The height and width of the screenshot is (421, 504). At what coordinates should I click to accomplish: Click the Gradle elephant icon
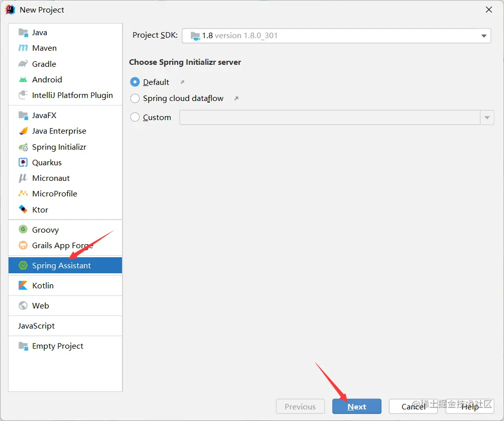[23, 64]
